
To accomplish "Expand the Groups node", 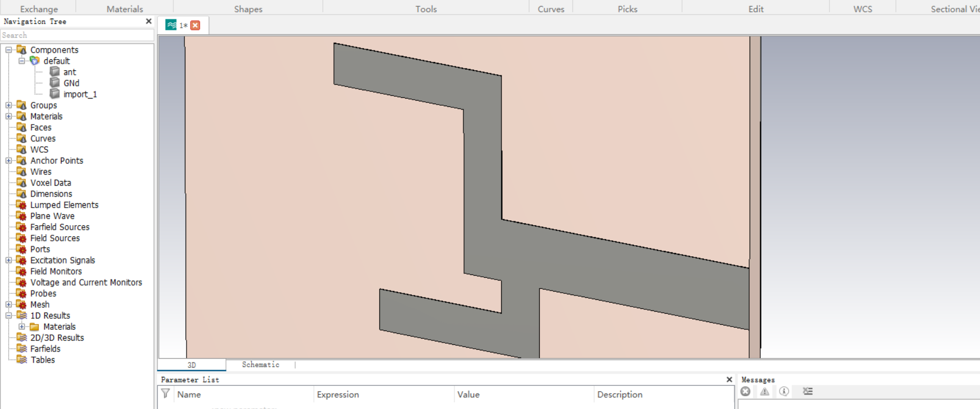I will [x=9, y=105].
